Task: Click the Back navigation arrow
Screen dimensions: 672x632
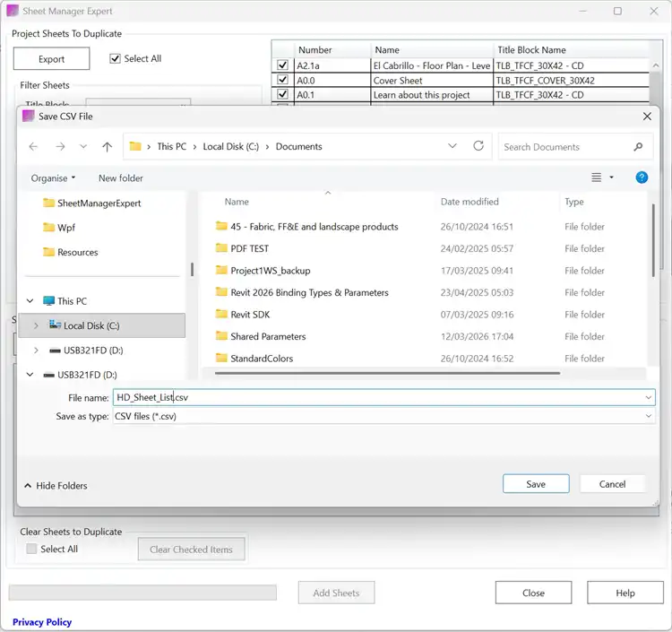Action: (x=33, y=147)
